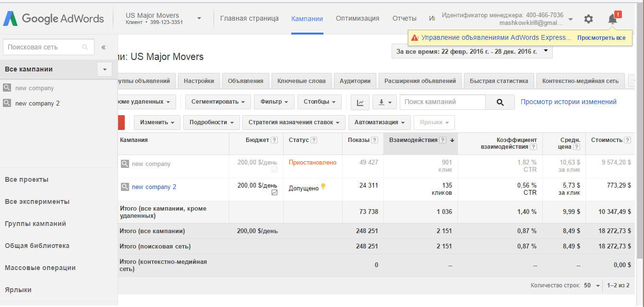Click the search-campaign icon in the new company 2 row

125,187
